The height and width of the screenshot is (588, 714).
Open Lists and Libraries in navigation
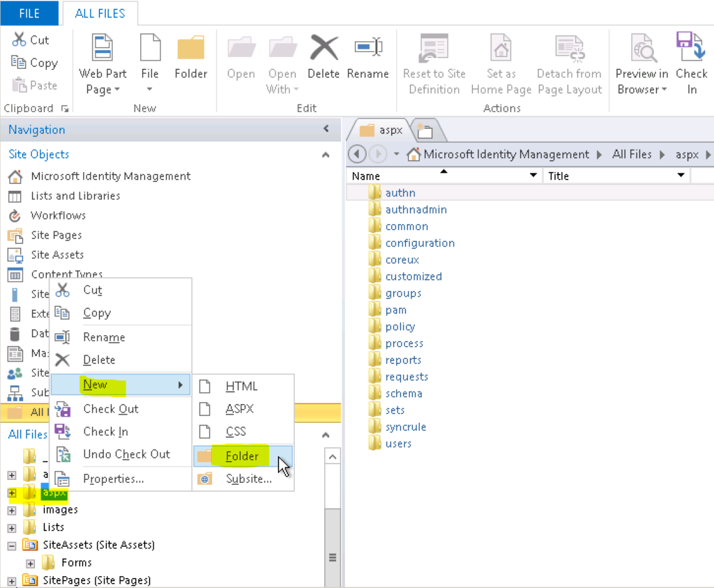click(75, 196)
